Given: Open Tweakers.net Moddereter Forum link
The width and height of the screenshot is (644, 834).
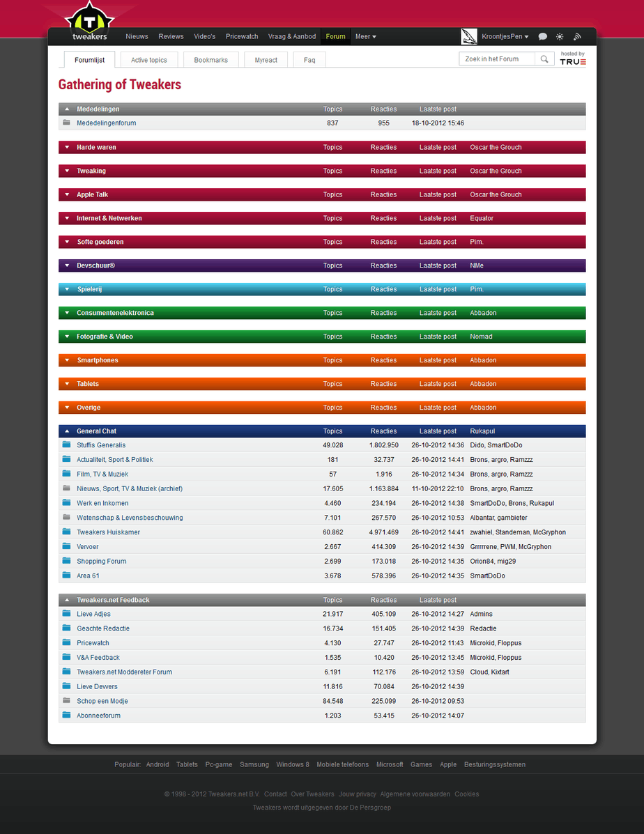Looking at the screenshot, I should pos(124,672).
